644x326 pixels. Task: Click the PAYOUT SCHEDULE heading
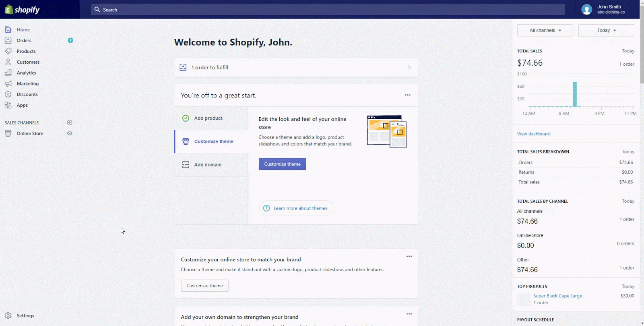point(535,320)
